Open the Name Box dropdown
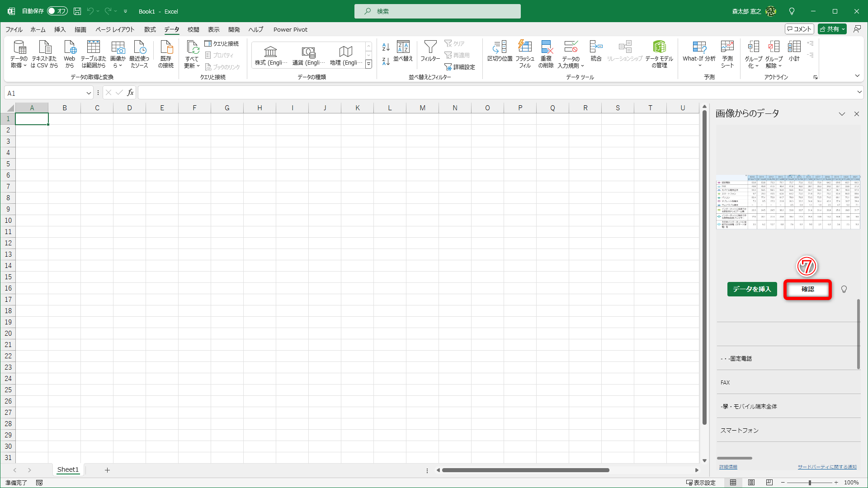868x488 pixels. click(89, 93)
